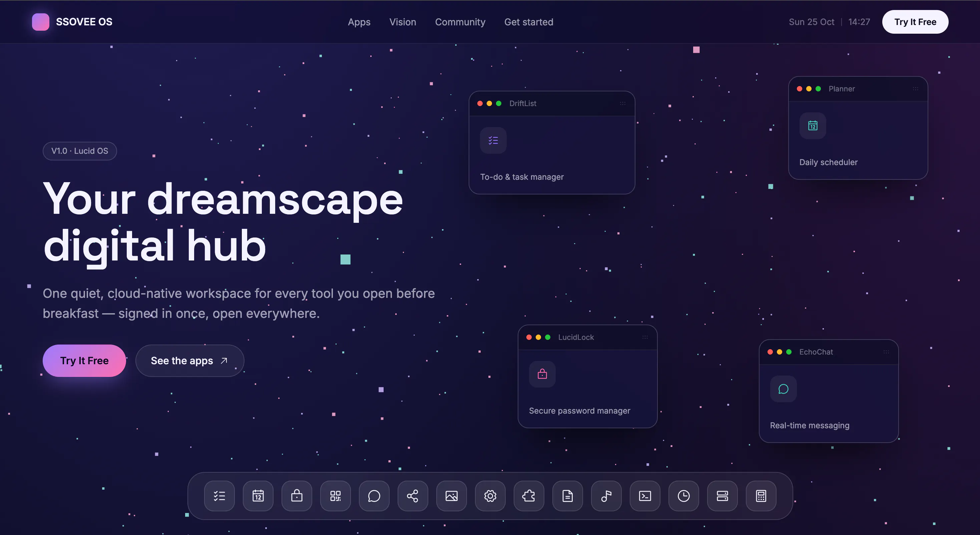Click the 'Sun 25 Oct' date text
The image size is (980, 535).
click(812, 22)
